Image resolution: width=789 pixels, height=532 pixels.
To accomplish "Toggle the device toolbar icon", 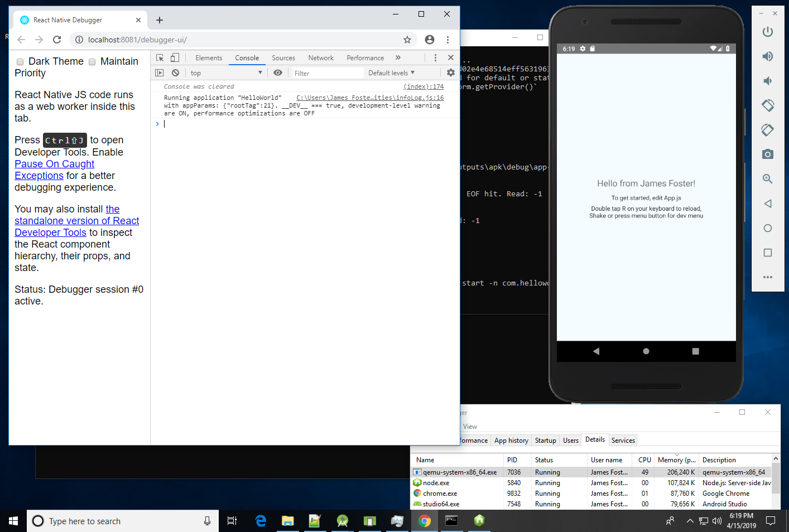I will tap(175, 57).
